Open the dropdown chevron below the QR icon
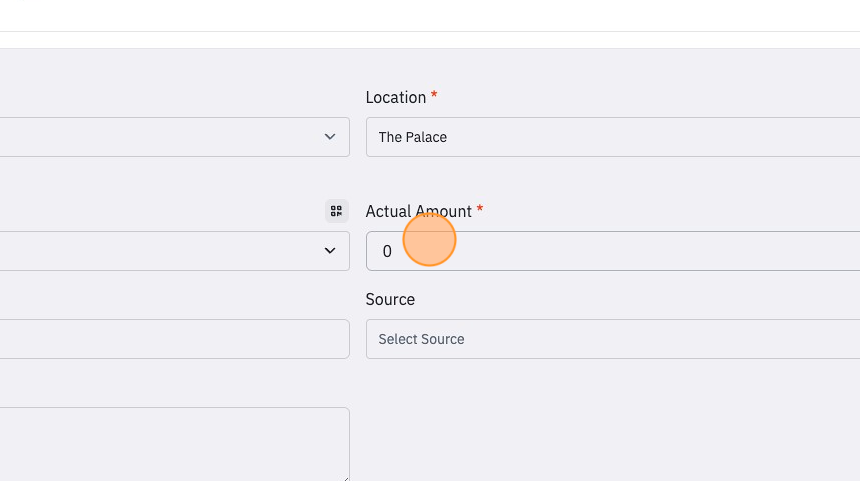860x481 pixels. tap(330, 251)
